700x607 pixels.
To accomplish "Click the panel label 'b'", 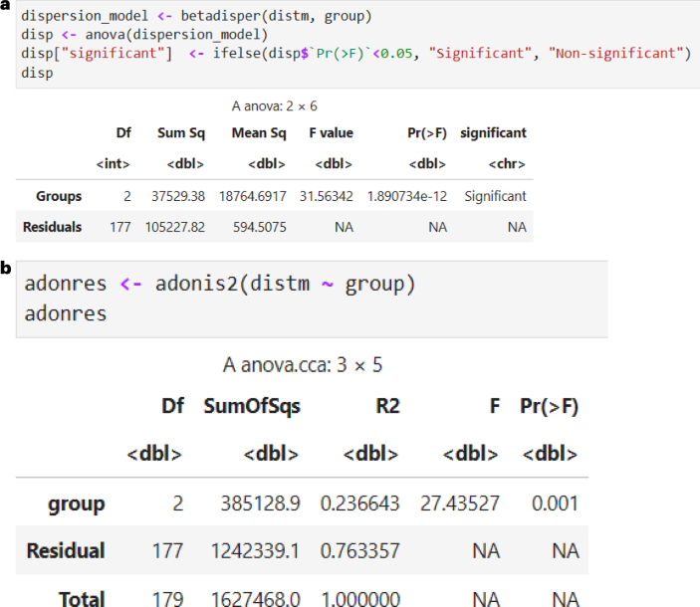I will click(7, 268).
